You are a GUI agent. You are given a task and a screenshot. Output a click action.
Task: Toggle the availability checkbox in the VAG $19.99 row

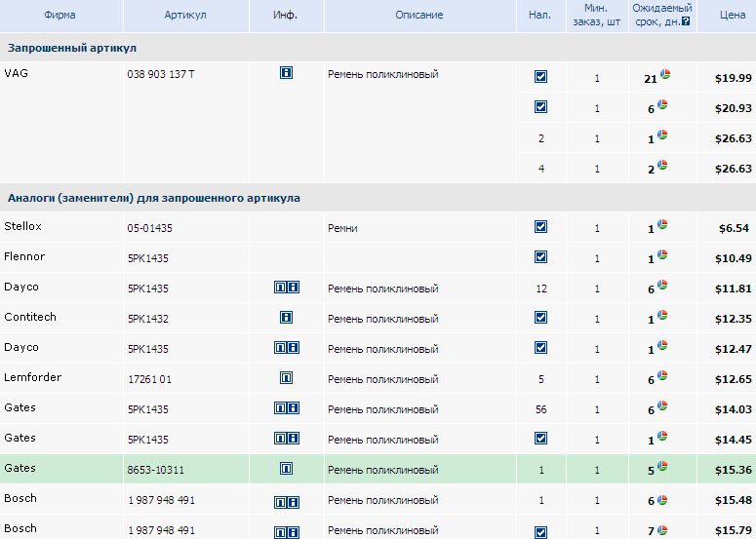click(x=541, y=77)
